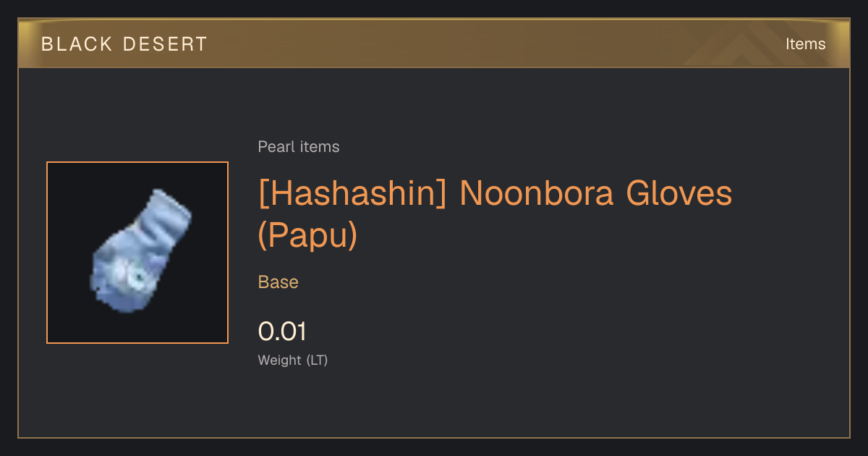868x456 pixels.
Task: Click the item title Noonbora Gloves
Action: coord(596,194)
